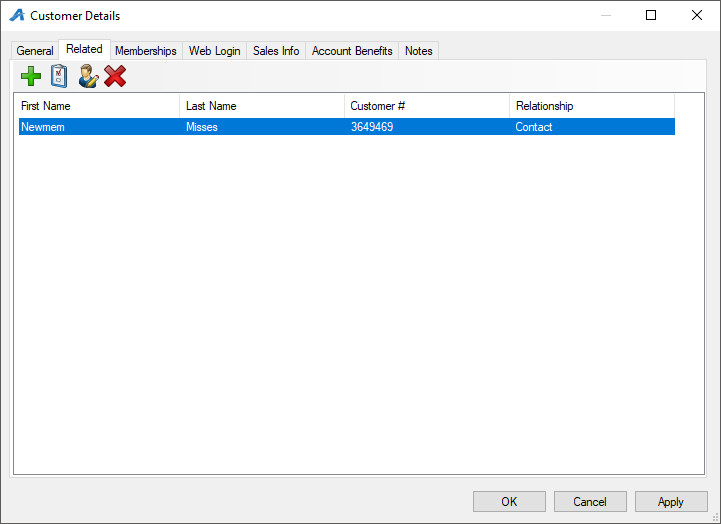This screenshot has height=524, width=721.
Task: Select the Newmem first name cell
Action: point(99,127)
